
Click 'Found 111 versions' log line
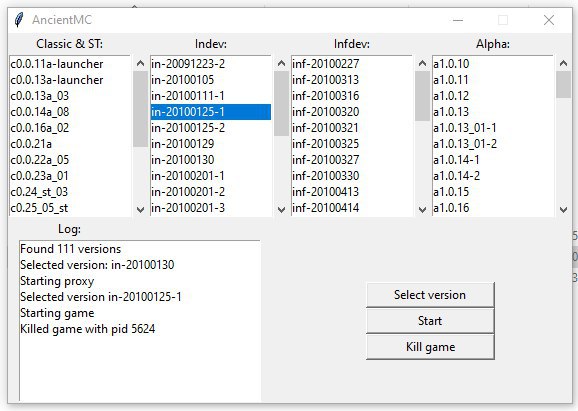click(70, 249)
